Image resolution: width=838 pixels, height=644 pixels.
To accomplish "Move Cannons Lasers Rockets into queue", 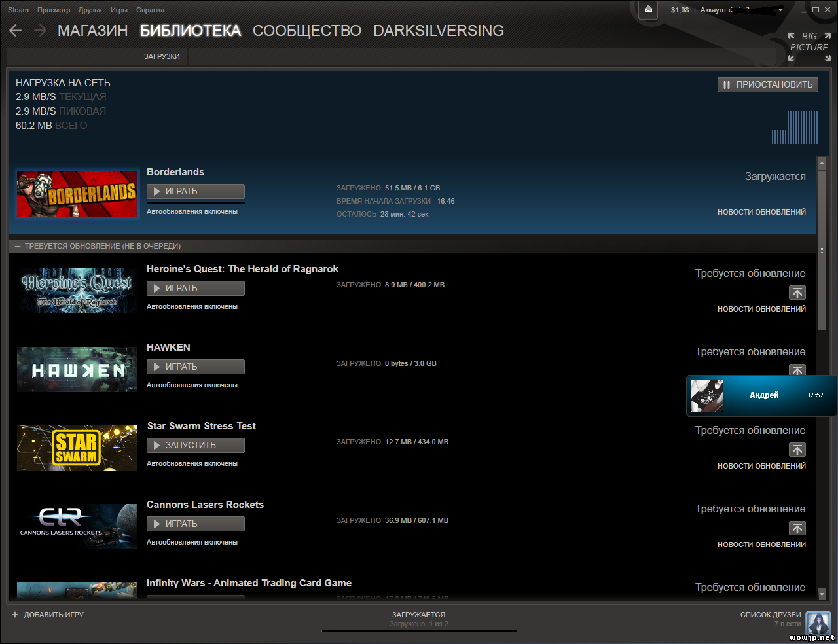I will coord(797,528).
